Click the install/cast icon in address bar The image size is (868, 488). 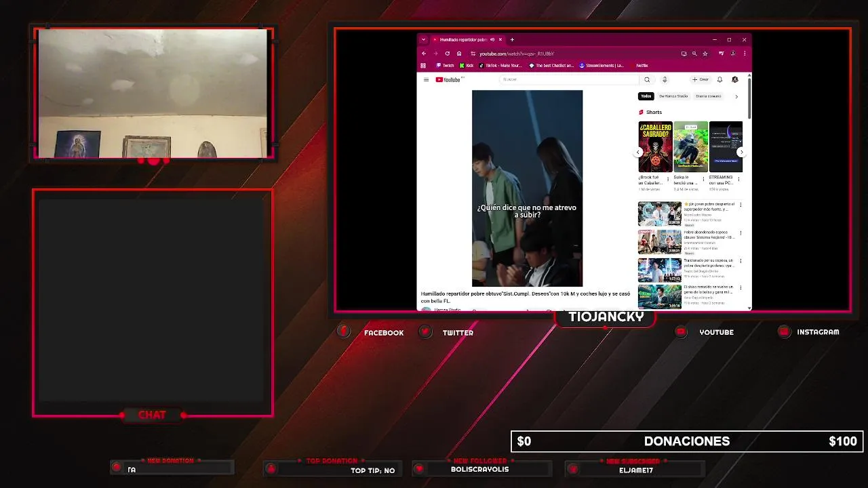[x=684, y=54]
